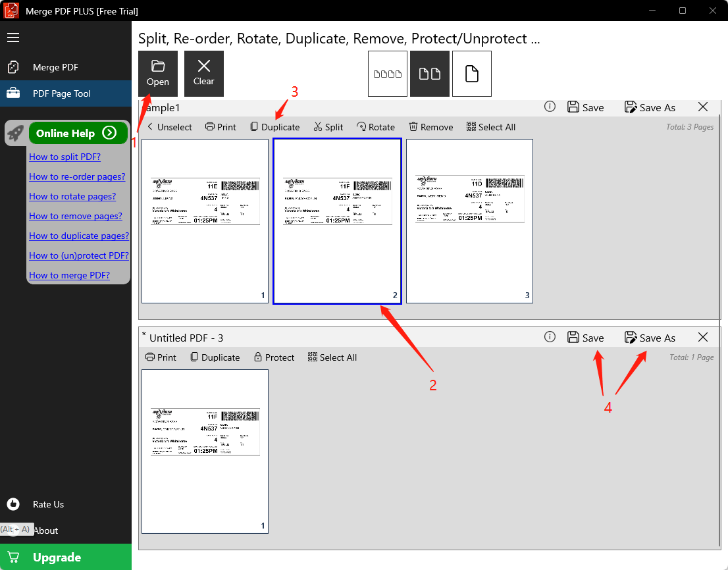
Task: Save the Untitled PDF - 3 document
Action: point(585,338)
